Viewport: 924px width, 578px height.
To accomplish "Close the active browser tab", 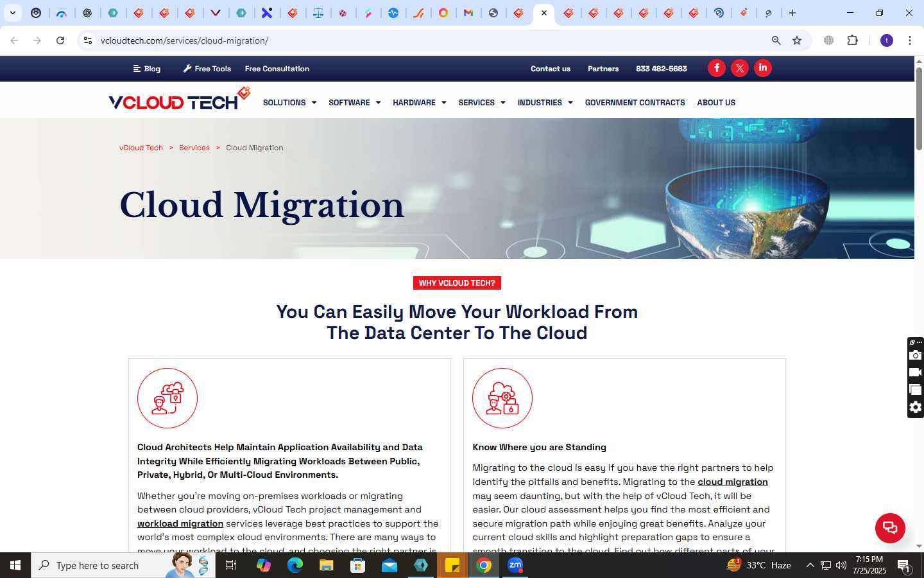I will [x=543, y=13].
